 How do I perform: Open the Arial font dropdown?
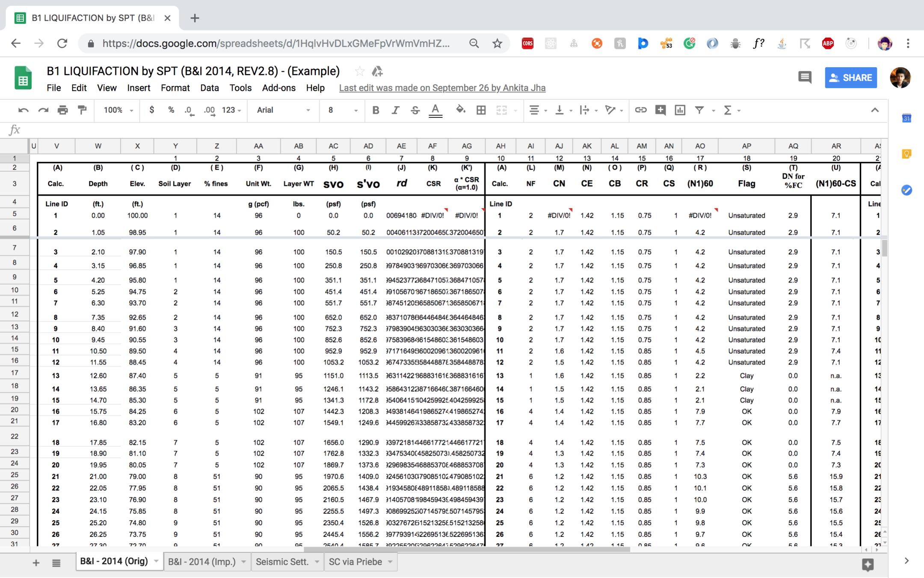pos(283,110)
